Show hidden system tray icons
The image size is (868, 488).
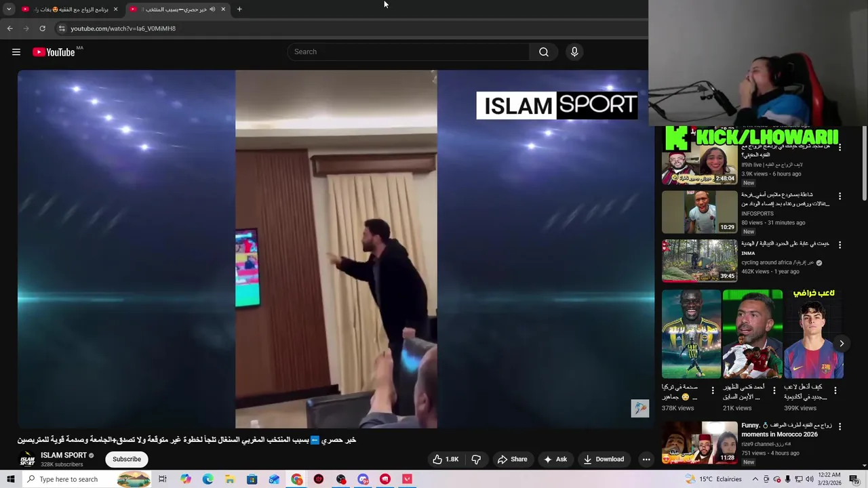click(x=755, y=479)
